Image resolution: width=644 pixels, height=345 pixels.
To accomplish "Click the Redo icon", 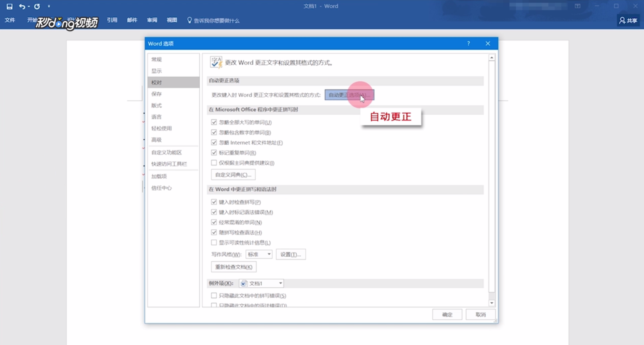I will pyautogui.click(x=36, y=6).
